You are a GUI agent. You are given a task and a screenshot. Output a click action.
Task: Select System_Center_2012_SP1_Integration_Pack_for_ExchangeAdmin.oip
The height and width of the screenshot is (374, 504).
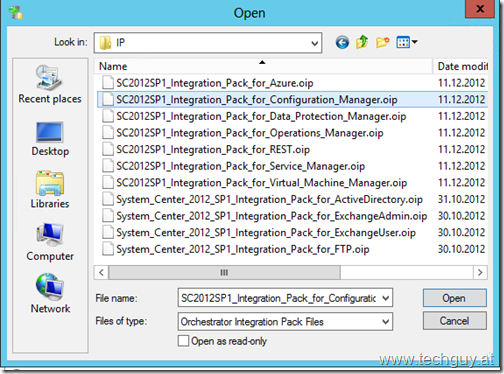point(271,216)
